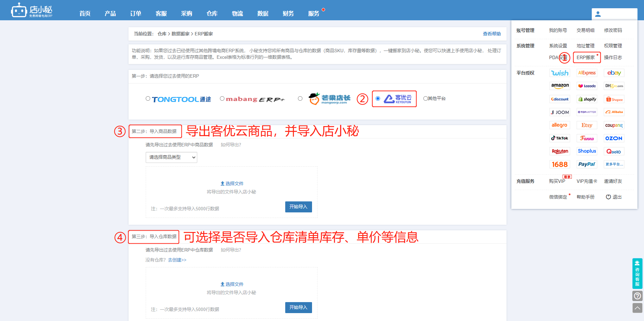
Task: Open Alibaba platform authorization icon
Action: click(614, 112)
